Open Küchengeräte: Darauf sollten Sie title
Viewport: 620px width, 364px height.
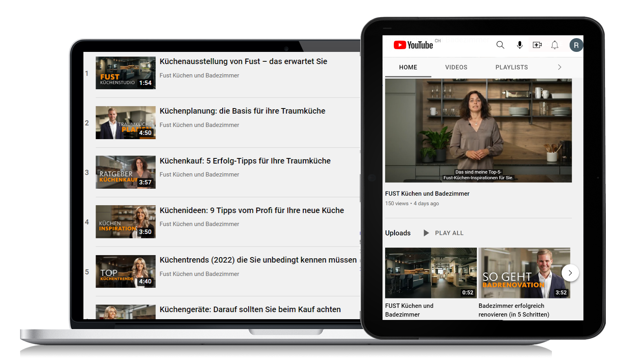pos(250,309)
